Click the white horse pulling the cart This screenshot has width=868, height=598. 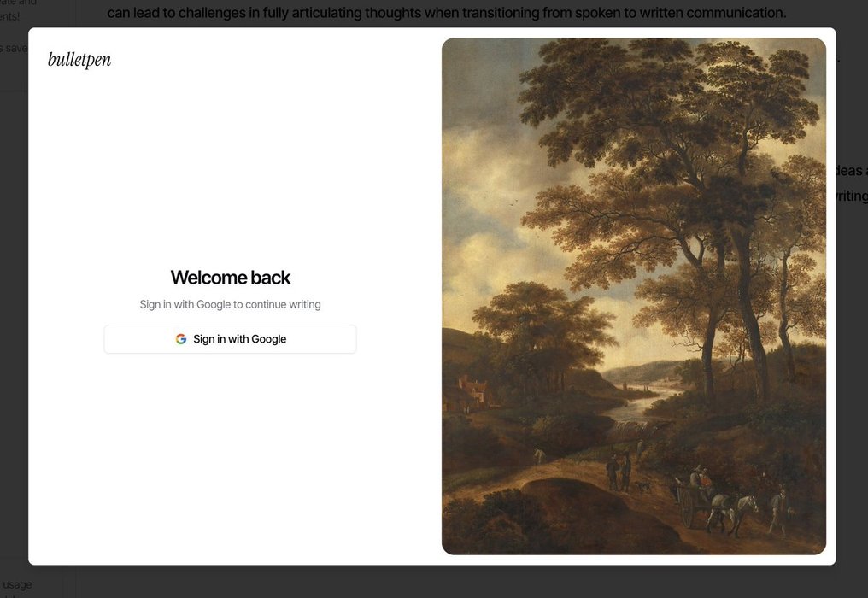coord(734,513)
